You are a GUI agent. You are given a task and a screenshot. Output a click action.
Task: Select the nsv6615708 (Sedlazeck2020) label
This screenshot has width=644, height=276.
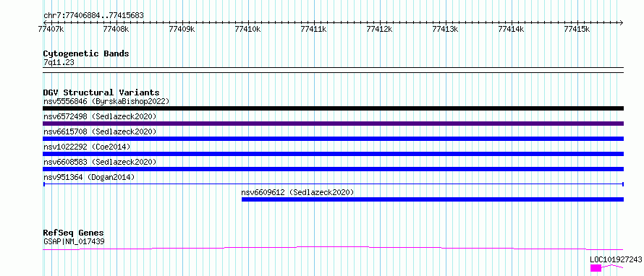coord(100,131)
